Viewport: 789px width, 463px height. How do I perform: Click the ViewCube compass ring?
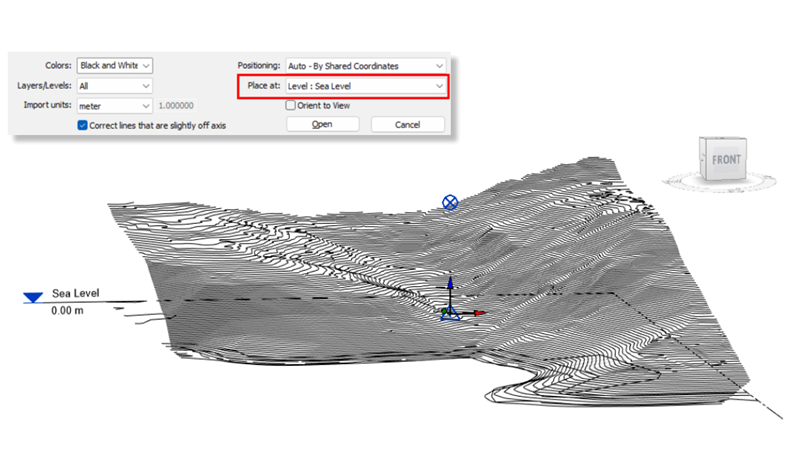pyautogui.click(x=720, y=183)
